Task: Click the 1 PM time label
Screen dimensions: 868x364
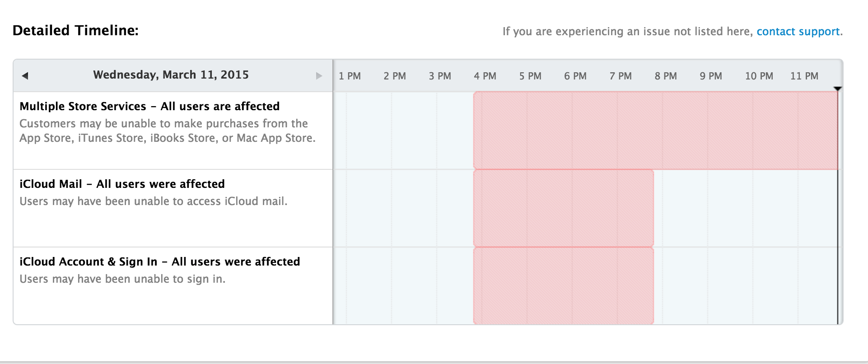Action: tap(350, 76)
